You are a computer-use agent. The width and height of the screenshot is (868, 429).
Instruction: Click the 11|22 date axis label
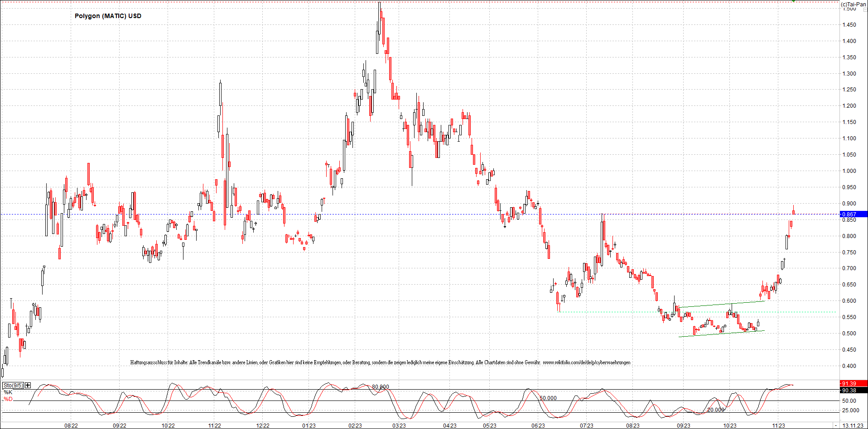pos(215,425)
